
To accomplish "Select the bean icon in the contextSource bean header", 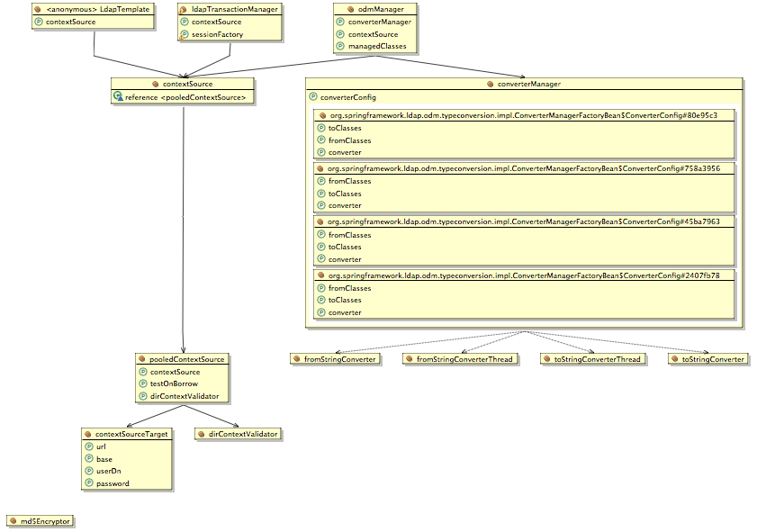I will point(155,84).
